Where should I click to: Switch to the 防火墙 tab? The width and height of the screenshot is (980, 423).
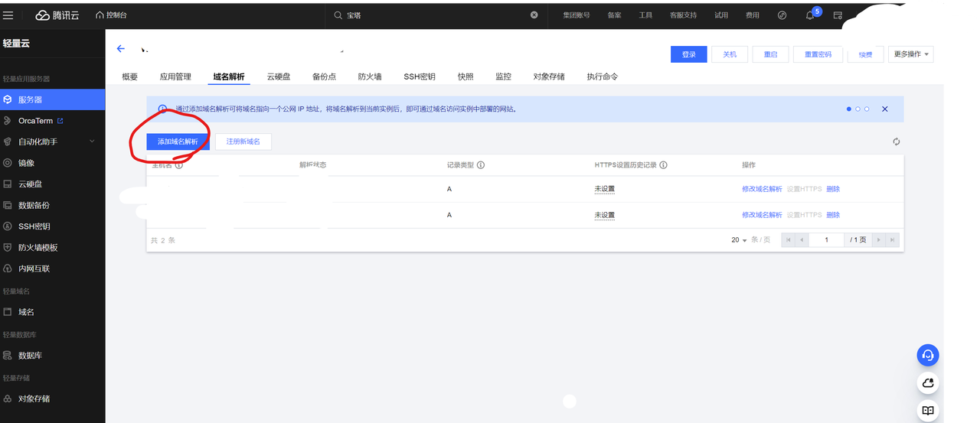[370, 76]
